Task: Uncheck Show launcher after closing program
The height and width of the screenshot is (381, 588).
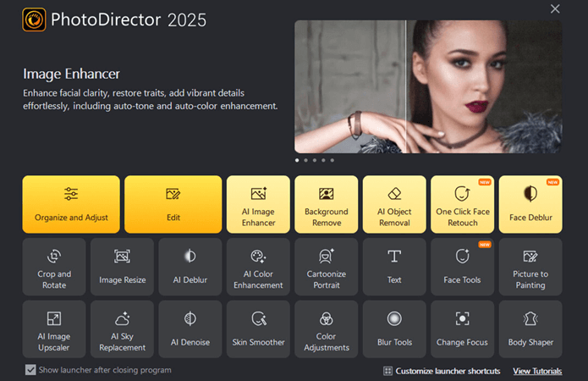Action: click(x=30, y=370)
